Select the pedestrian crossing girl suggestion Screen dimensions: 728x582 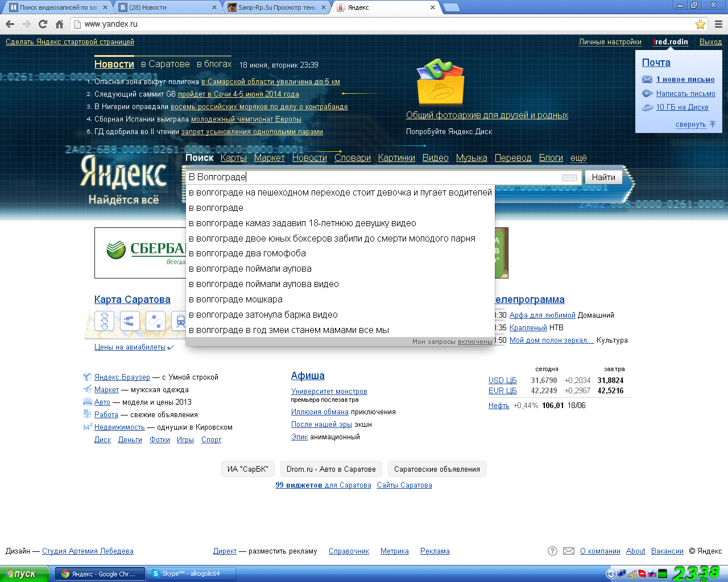[x=340, y=193]
